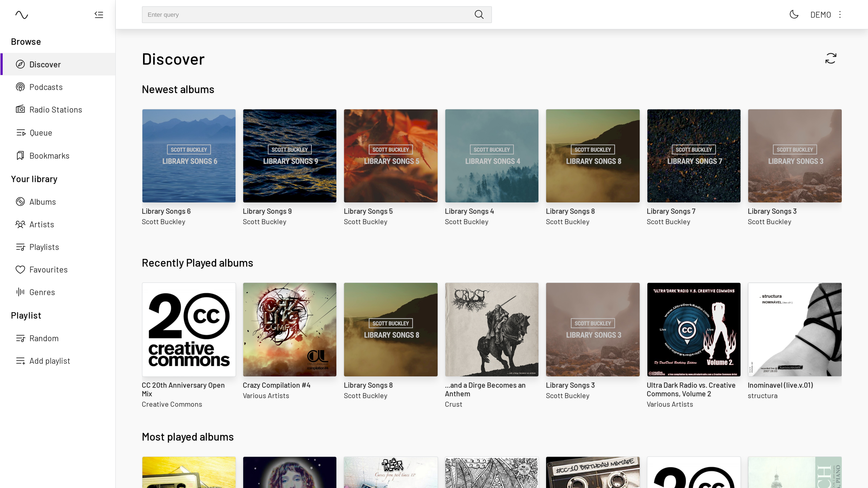Browse the Albums library
Screen dimensions: 868x488
[x=42, y=202]
